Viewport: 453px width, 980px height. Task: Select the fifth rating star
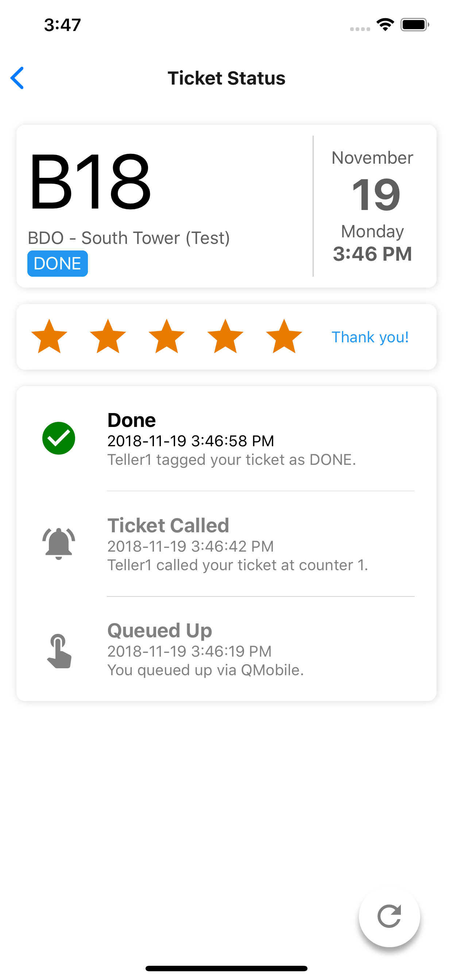[284, 336]
